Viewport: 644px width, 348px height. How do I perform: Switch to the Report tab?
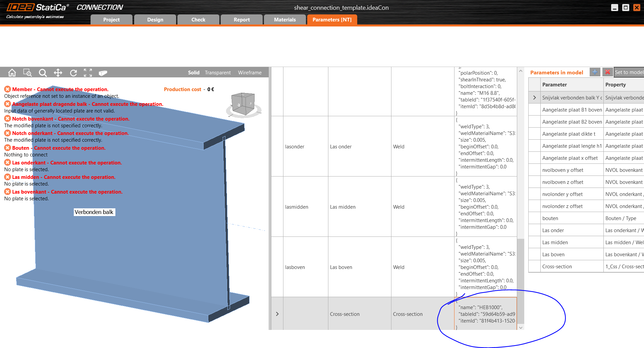241,19
